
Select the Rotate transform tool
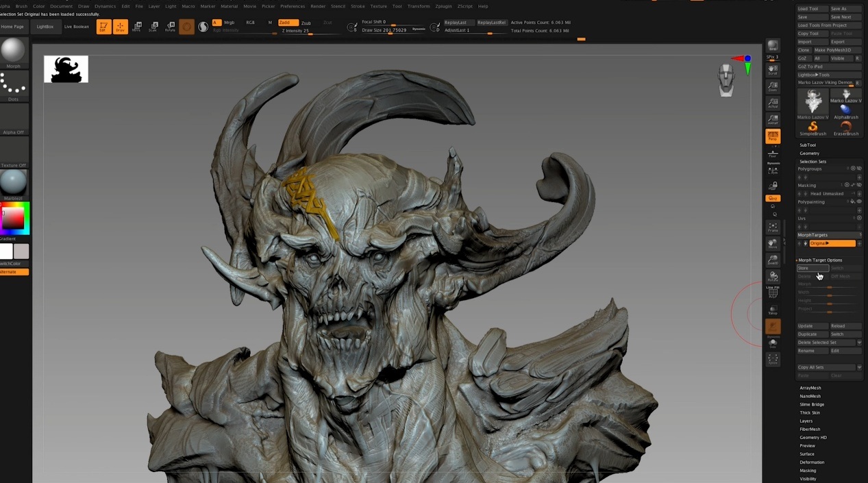[170, 27]
